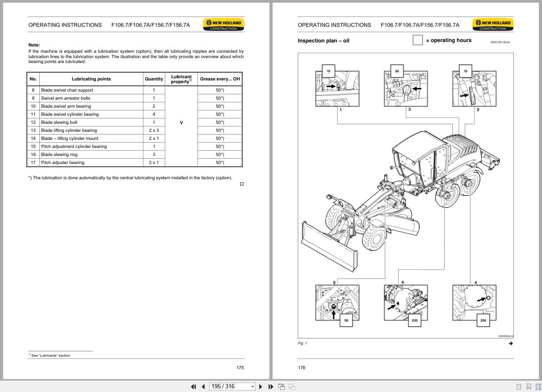
Task: Go to the first page
Action: pyautogui.click(x=193, y=387)
